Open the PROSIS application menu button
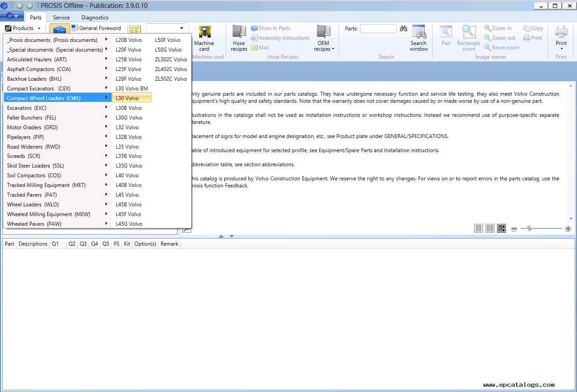 (x=12, y=16)
